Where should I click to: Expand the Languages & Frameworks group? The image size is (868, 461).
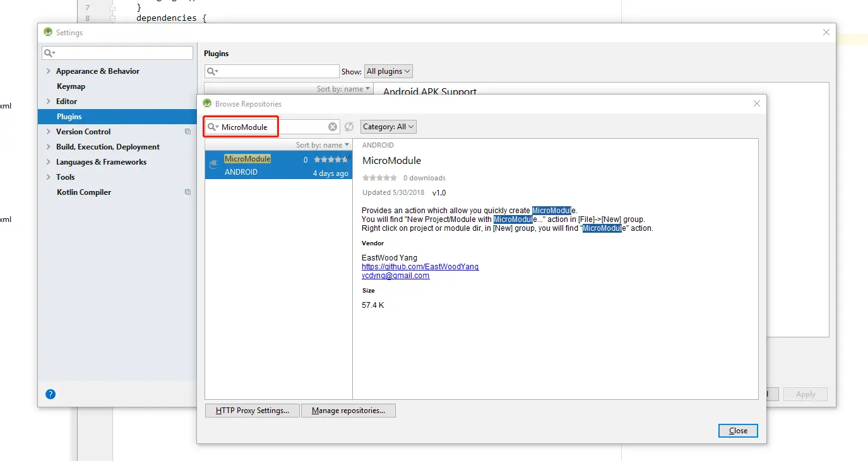(x=49, y=162)
